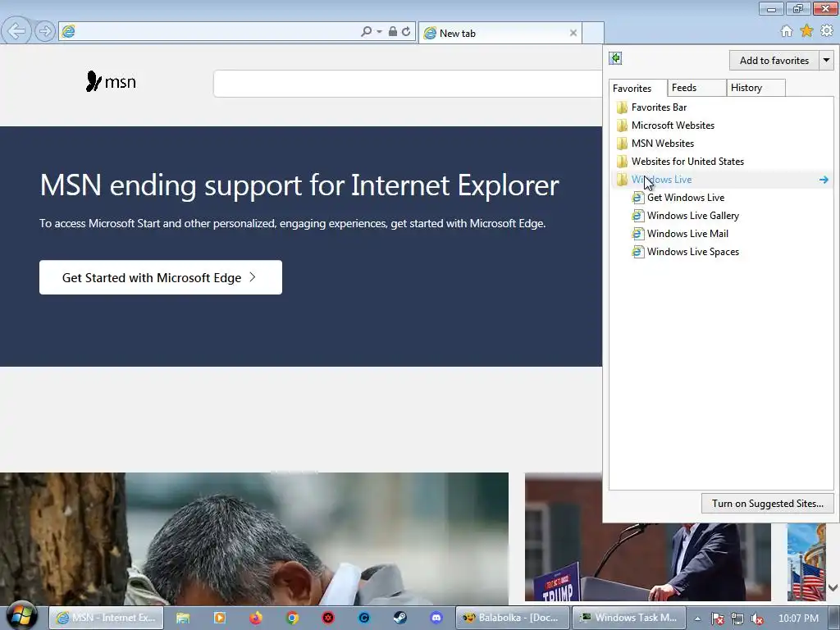Open the news photo of gray-haired man
Image resolution: width=840 pixels, height=630 pixels.
[x=254, y=538]
